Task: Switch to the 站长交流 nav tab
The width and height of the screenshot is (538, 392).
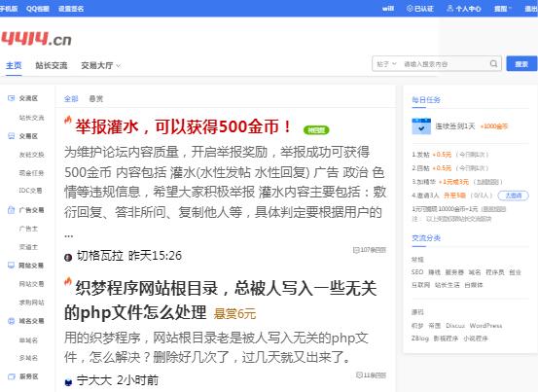Action: point(52,65)
